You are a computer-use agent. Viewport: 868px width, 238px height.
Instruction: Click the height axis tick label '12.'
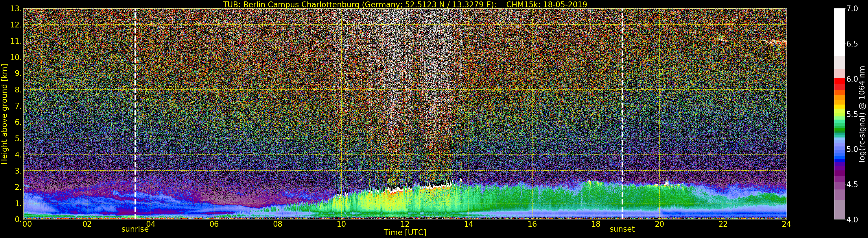click(x=16, y=25)
